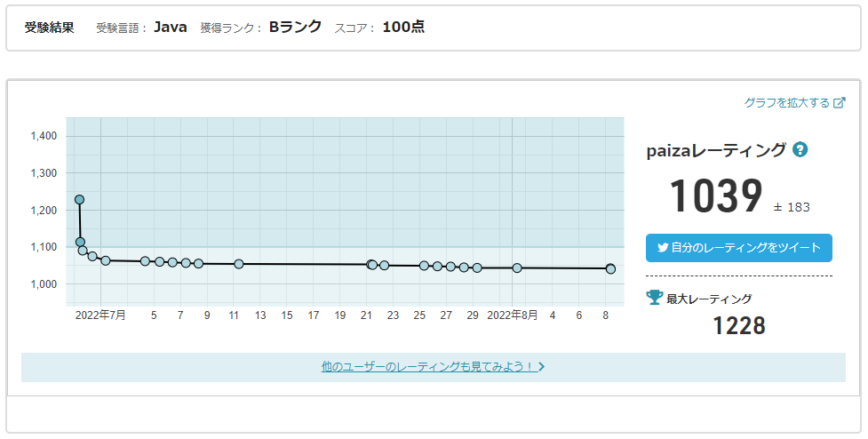Click the last data point on the graph
This screenshot has width=868, height=439.
(610, 268)
